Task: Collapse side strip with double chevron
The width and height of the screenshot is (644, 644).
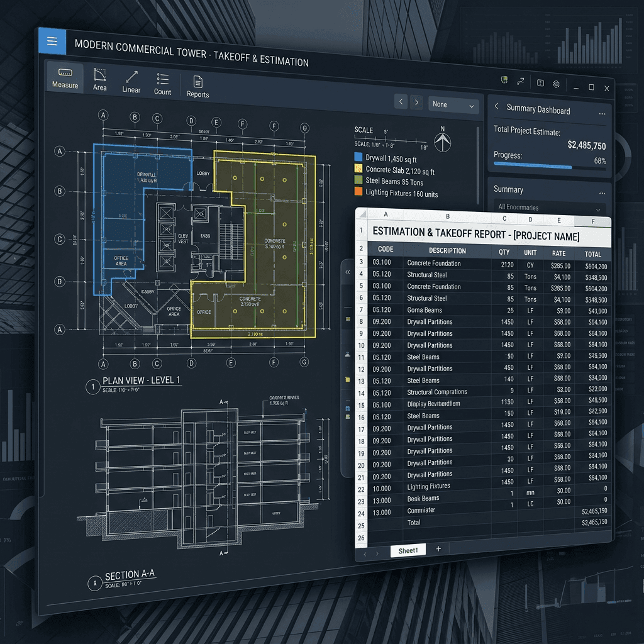Action: point(347,272)
